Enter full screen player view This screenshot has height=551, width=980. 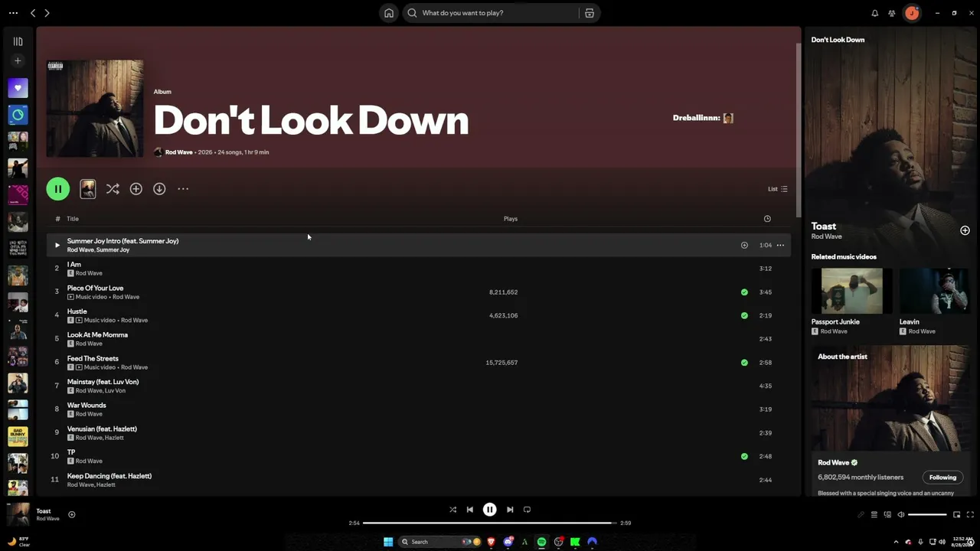coord(970,515)
